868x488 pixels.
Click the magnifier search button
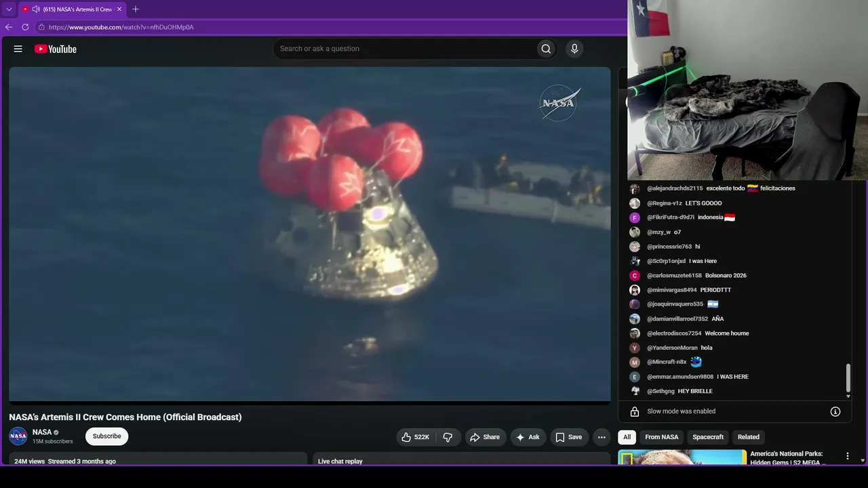pos(546,49)
